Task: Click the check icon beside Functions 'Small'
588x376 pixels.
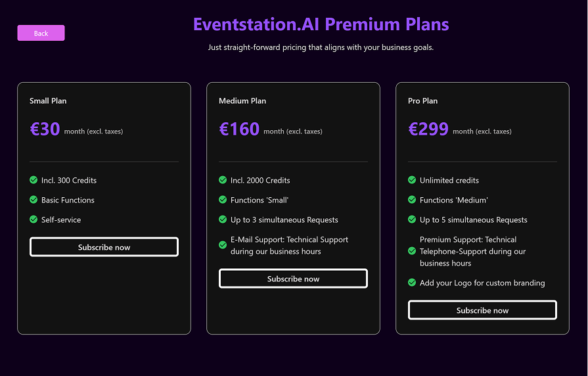Action: pos(223,200)
